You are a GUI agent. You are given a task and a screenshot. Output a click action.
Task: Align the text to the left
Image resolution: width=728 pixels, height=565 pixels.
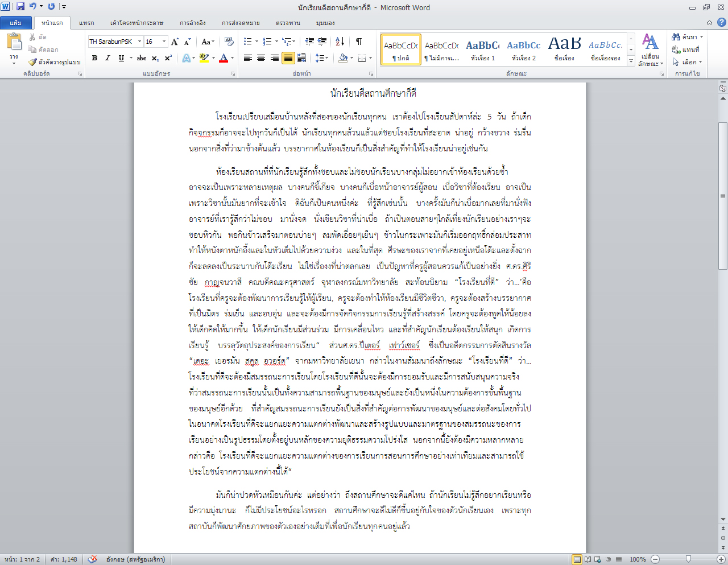pyautogui.click(x=248, y=58)
